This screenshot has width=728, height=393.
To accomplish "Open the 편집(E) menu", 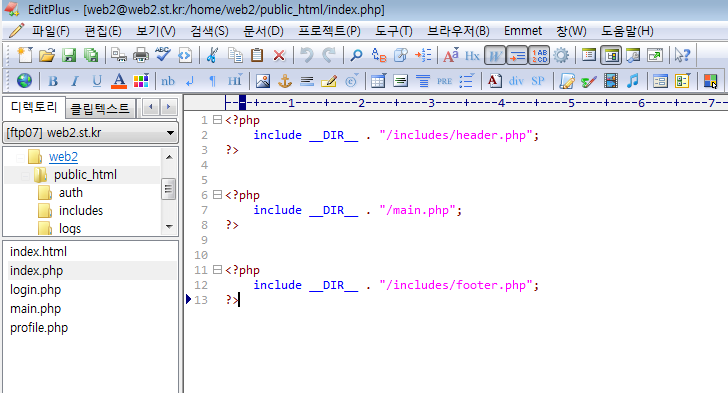I will pos(103,31).
